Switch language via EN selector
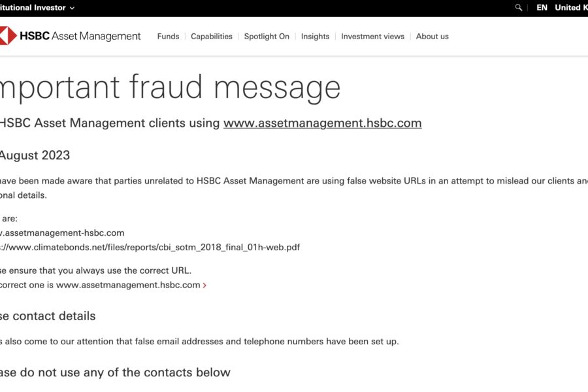The width and height of the screenshot is (588, 392). coord(542,7)
